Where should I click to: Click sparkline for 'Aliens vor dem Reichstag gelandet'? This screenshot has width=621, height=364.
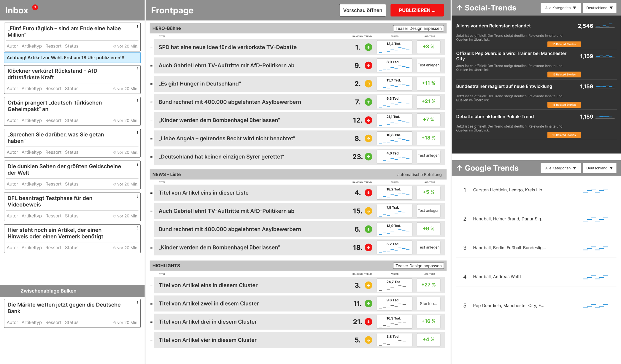pos(605,26)
